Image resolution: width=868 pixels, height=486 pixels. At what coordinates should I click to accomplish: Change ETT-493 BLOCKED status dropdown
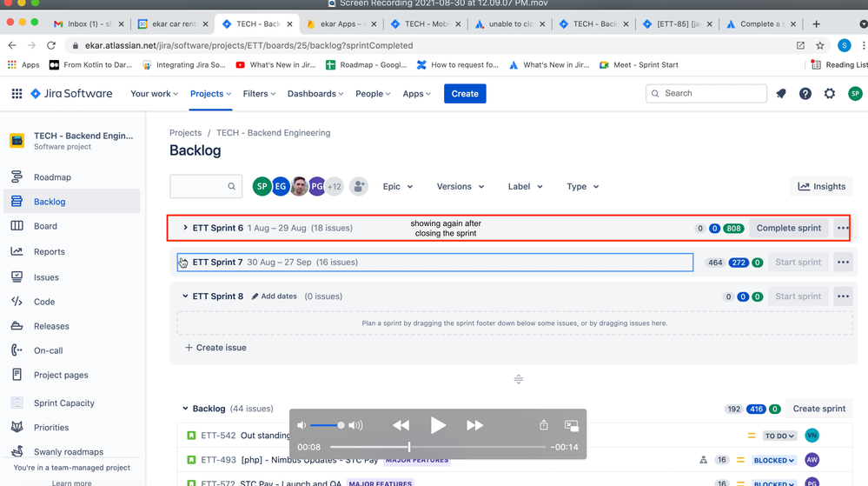coord(774,461)
